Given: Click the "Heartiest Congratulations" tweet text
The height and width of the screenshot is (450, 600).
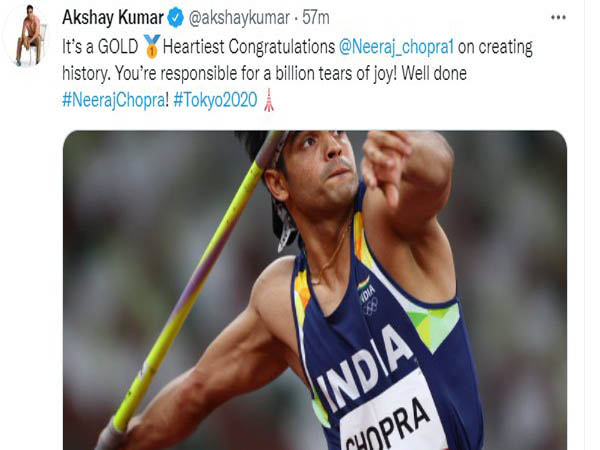Looking at the screenshot, I should (249, 47).
